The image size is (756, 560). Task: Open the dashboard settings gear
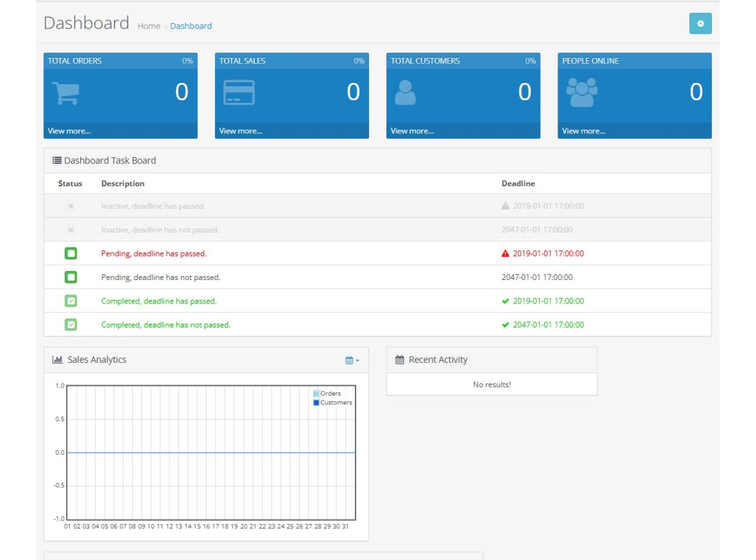click(700, 24)
